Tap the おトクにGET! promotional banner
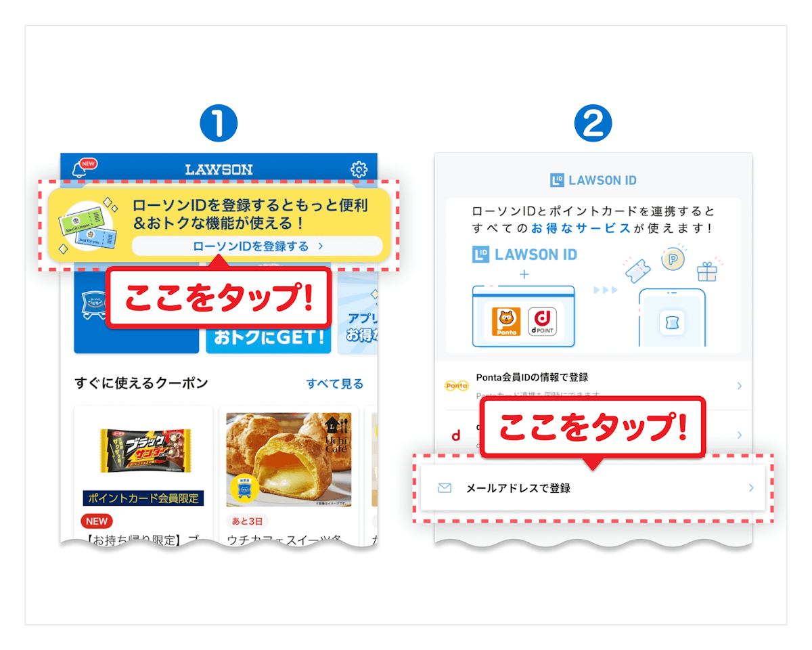The width and height of the screenshot is (812, 650). click(269, 337)
